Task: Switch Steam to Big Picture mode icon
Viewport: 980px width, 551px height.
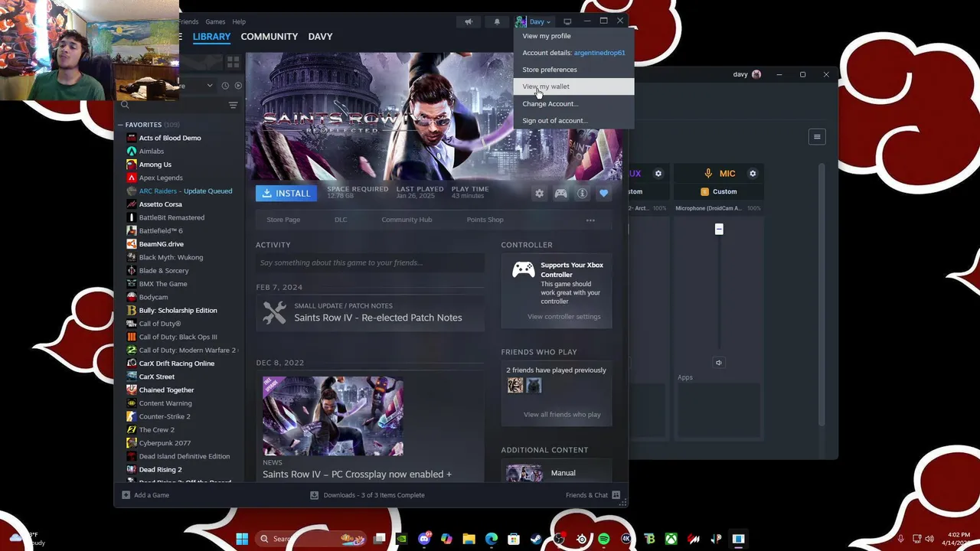Action: 567,21
